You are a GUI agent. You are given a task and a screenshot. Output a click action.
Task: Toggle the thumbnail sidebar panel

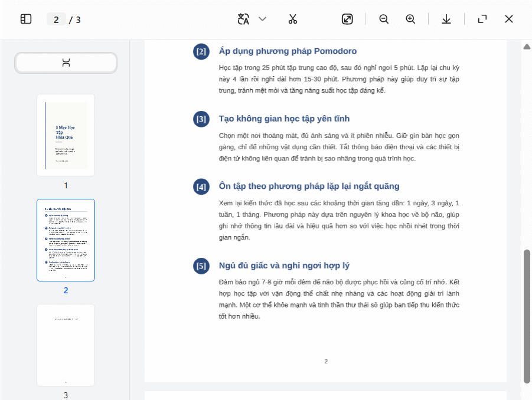pos(26,19)
